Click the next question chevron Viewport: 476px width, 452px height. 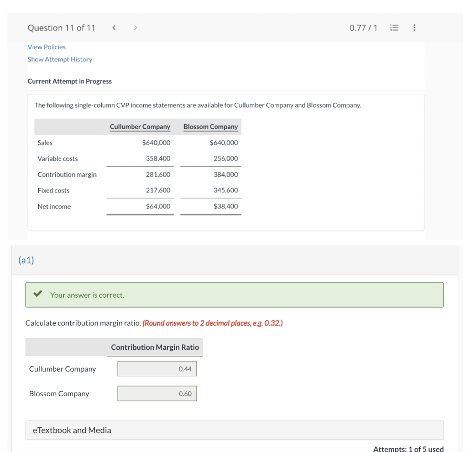135,27
